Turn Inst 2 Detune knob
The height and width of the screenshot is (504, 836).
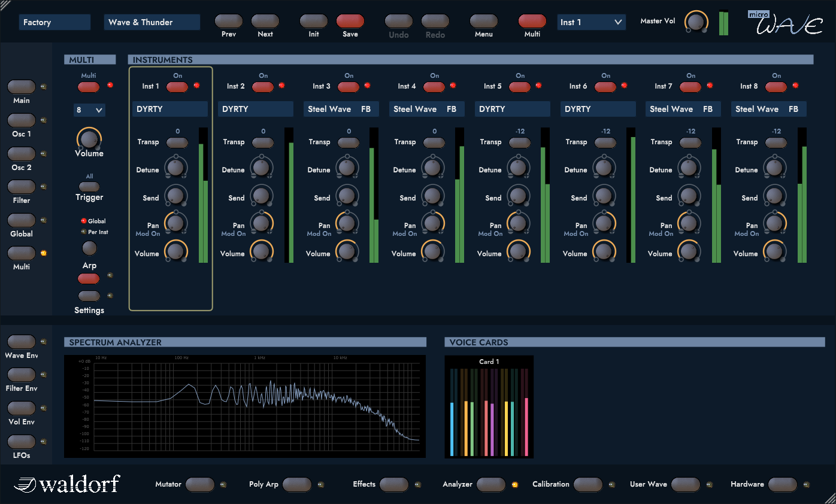click(x=261, y=167)
